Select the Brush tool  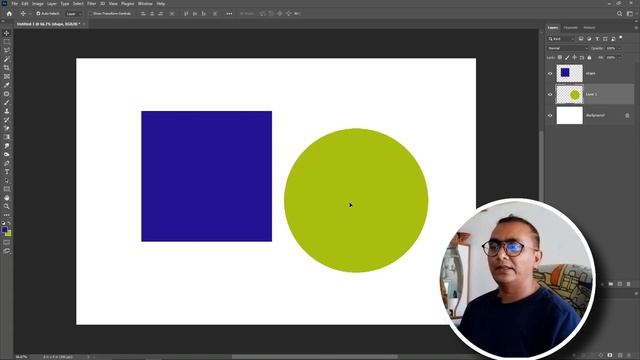(7, 102)
